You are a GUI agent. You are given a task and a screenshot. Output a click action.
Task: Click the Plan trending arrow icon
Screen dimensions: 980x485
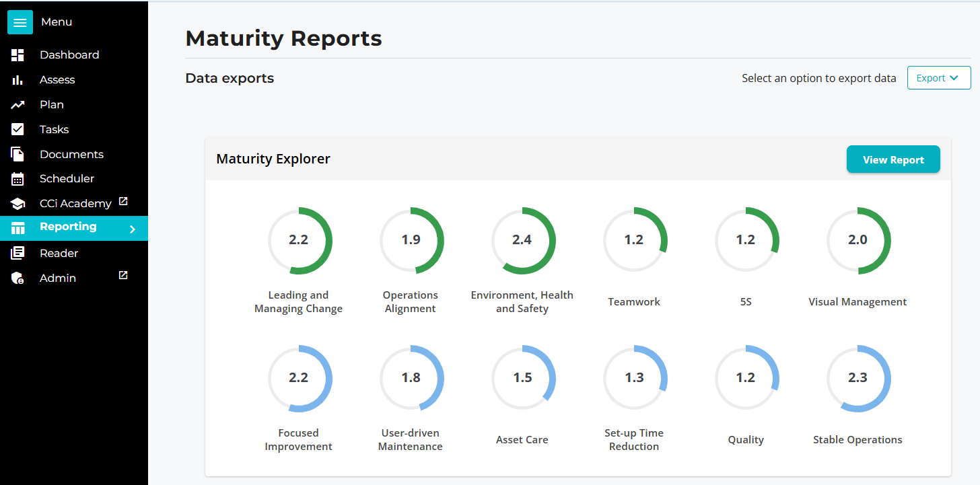click(18, 105)
